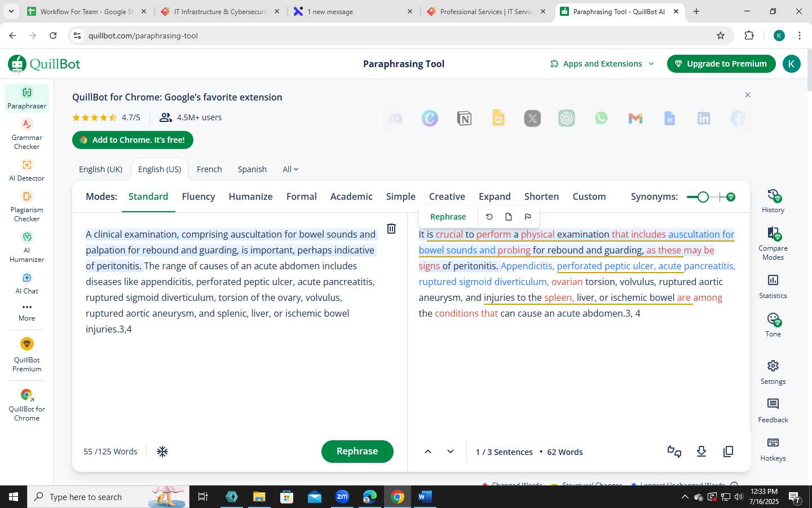Viewport: 812px width, 508px height.
Task: Expand Apps and Extensions dropdown
Action: point(602,64)
